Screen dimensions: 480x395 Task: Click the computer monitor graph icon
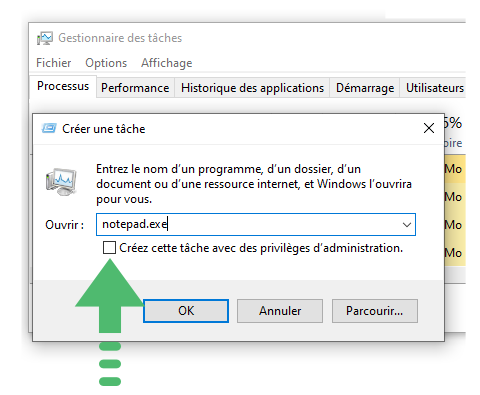point(61,182)
